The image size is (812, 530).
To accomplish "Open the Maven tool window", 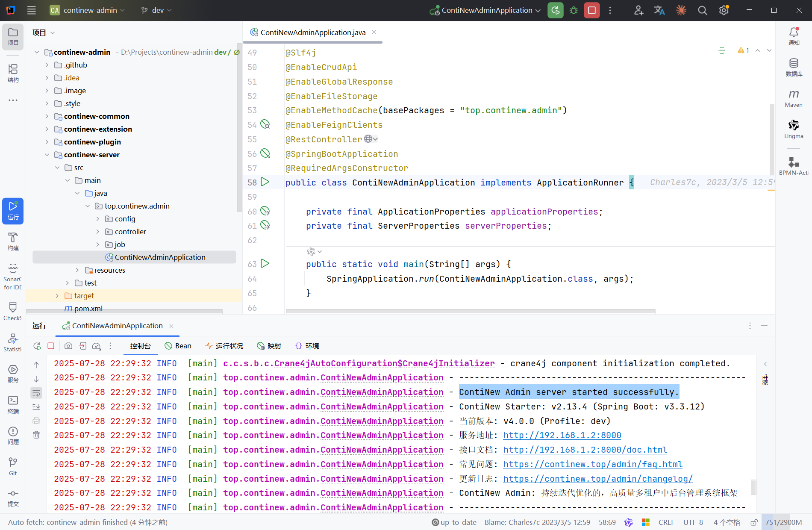I will click(794, 99).
